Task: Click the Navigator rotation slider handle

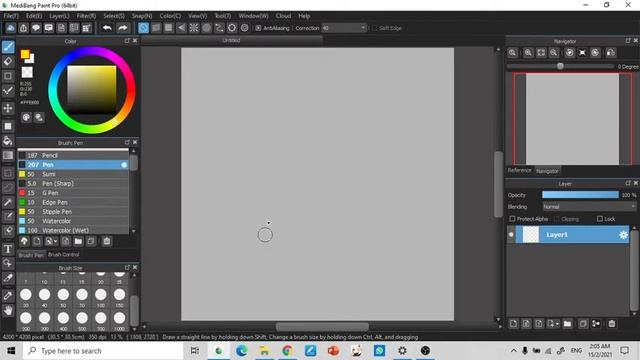Action: point(560,66)
